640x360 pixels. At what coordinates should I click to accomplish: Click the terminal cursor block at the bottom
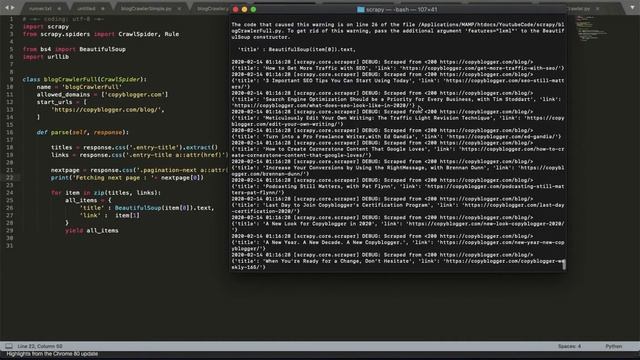[564, 265]
